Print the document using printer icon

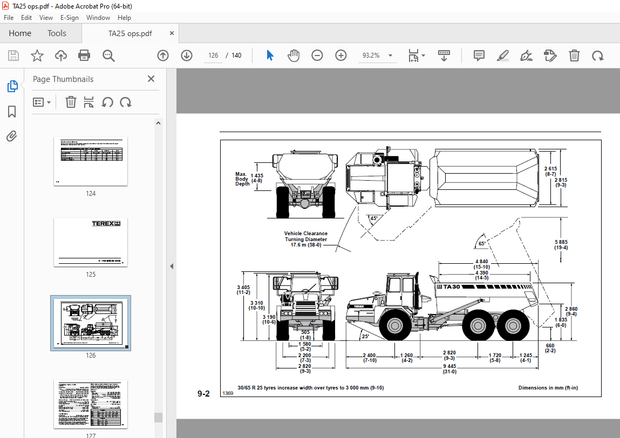pyautogui.click(x=84, y=56)
